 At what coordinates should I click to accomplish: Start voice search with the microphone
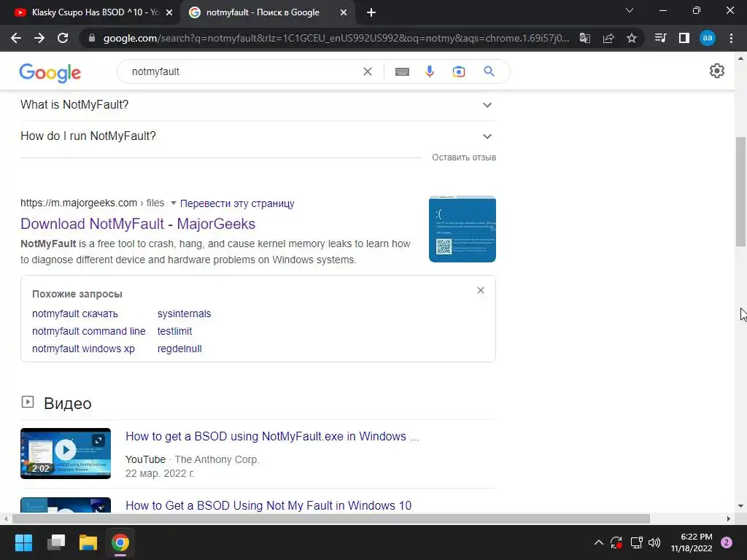coord(430,71)
